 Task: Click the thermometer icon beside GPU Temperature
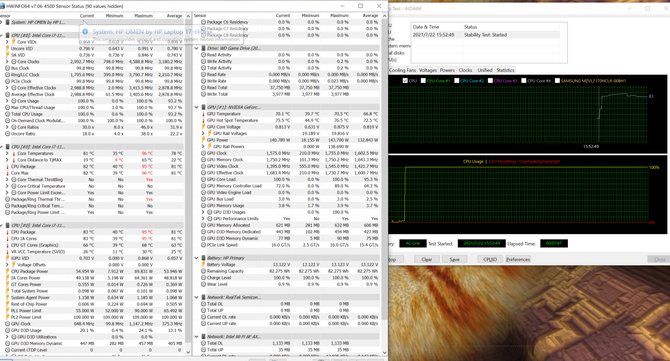pos(203,114)
